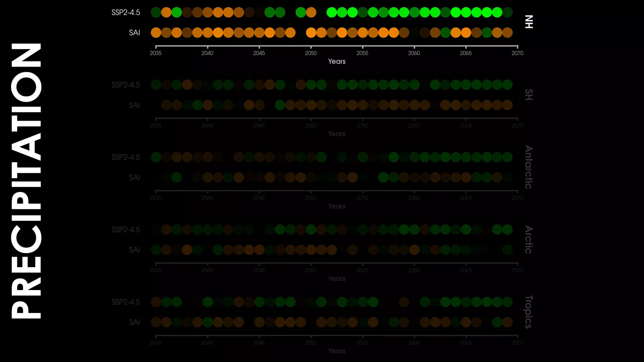
Task: Click the 2045 tick on Arctic axis
Action: click(259, 270)
